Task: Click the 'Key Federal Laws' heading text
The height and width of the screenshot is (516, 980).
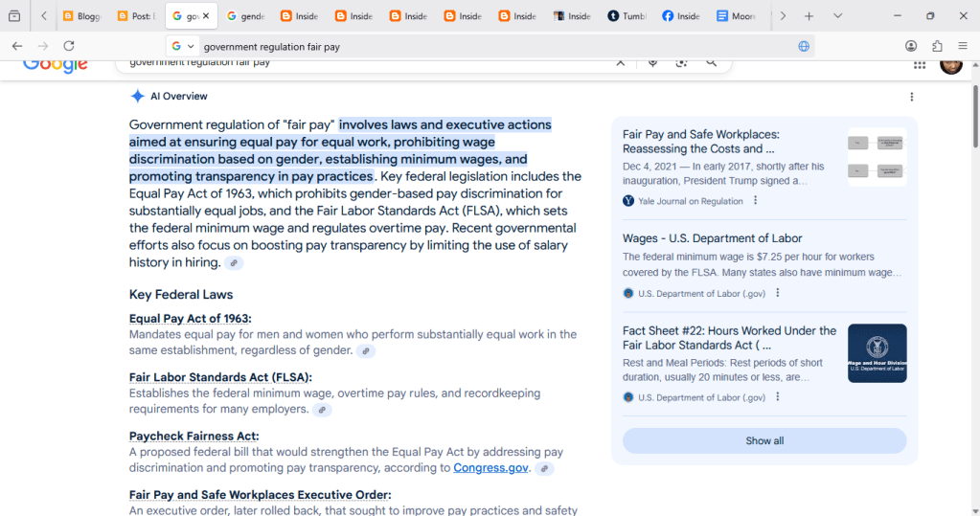Action: pyautogui.click(x=181, y=295)
